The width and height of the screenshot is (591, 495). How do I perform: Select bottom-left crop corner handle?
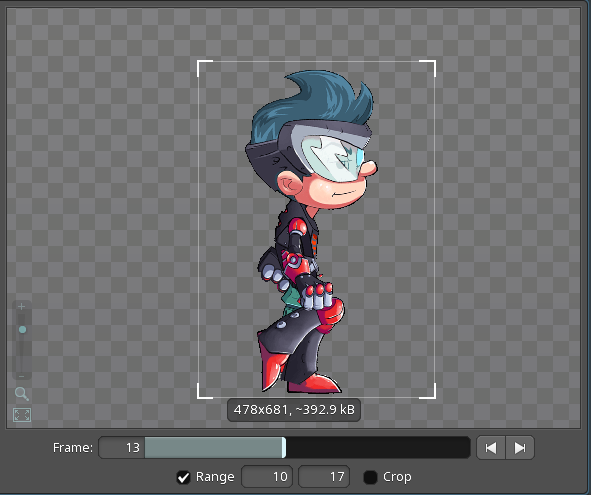[x=205, y=391]
